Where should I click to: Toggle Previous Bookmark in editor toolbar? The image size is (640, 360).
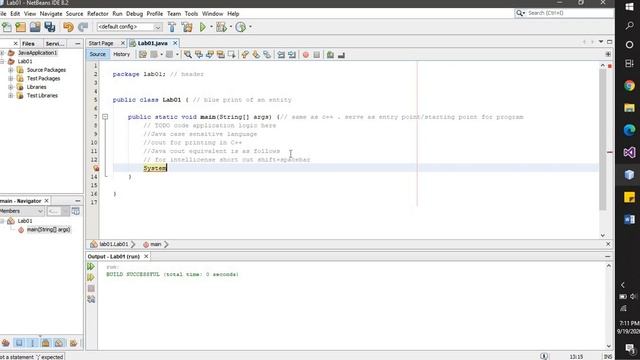coord(245,55)
